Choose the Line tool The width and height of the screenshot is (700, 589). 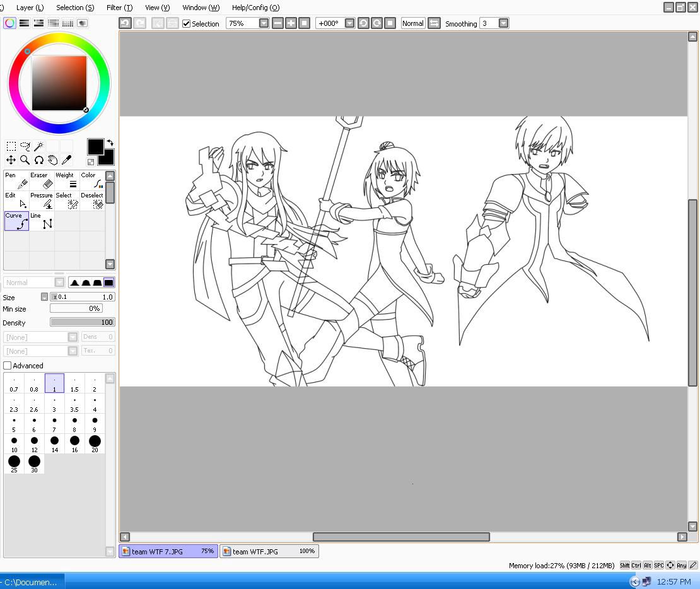pos(42,221)
